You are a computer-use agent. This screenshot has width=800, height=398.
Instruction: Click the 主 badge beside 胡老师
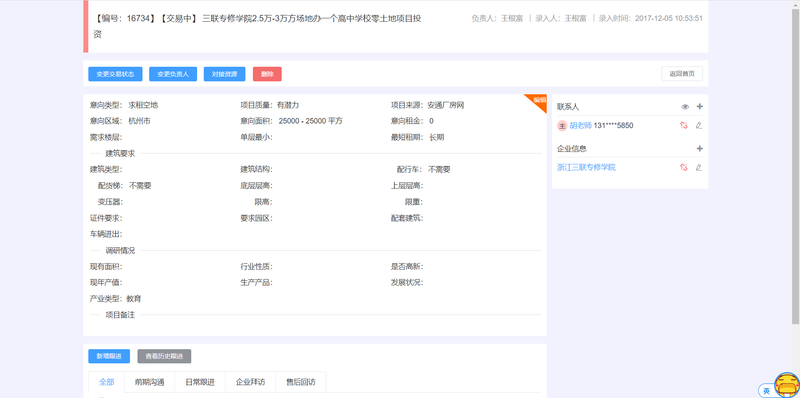tap(562, 126)
